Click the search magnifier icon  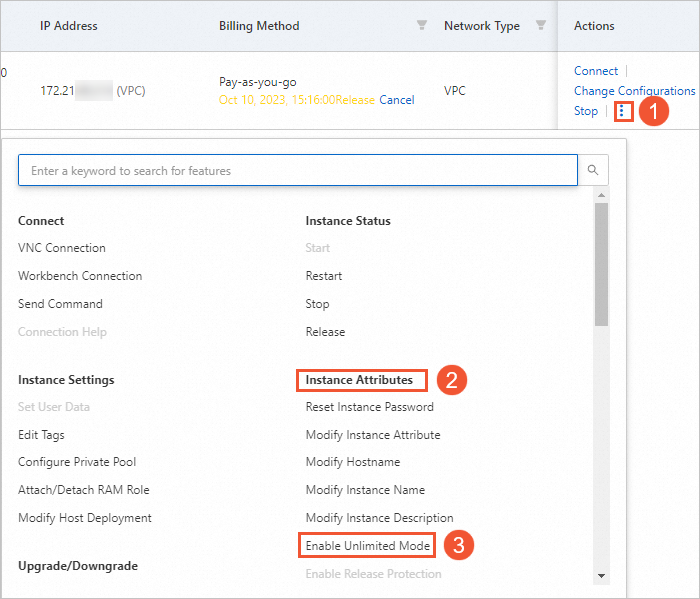[593, 170]
